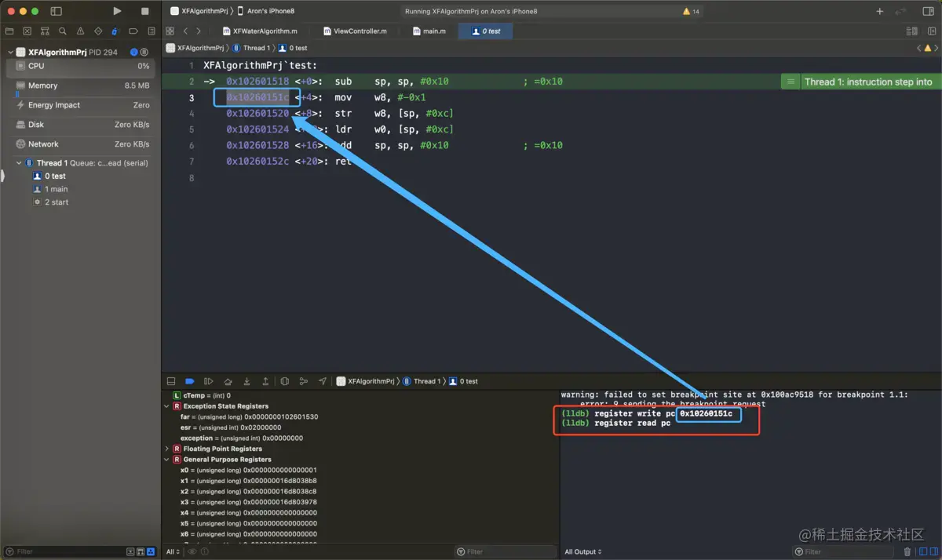
Task: Open the All Output console dropdown
Action: coord(583,551)
